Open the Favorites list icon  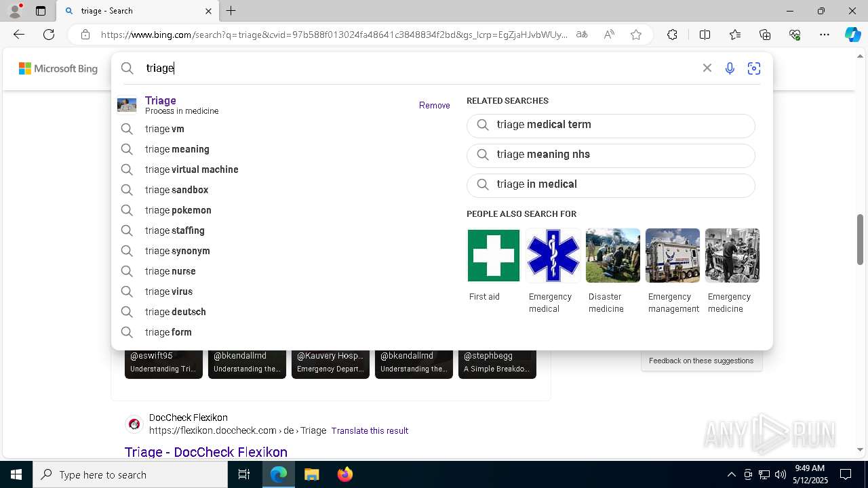[x=735, y=35]
